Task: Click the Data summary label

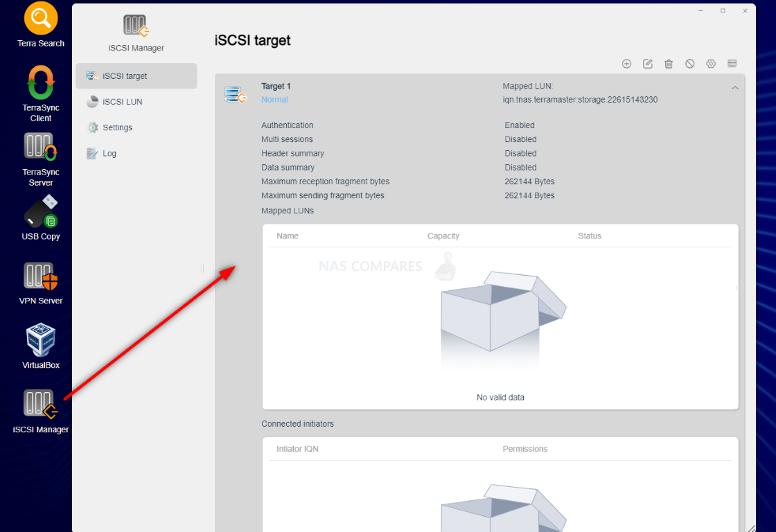Action: tap(288, 167)
